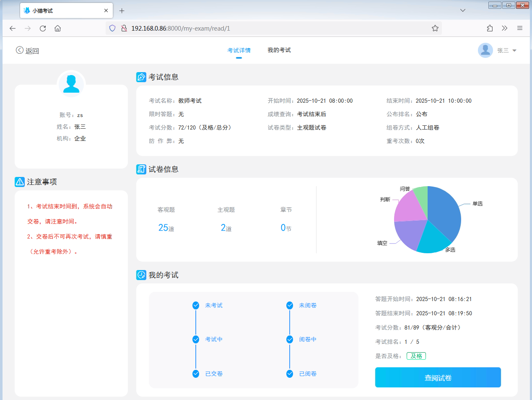Click the 试卷信息 section icon

[141, 169]
